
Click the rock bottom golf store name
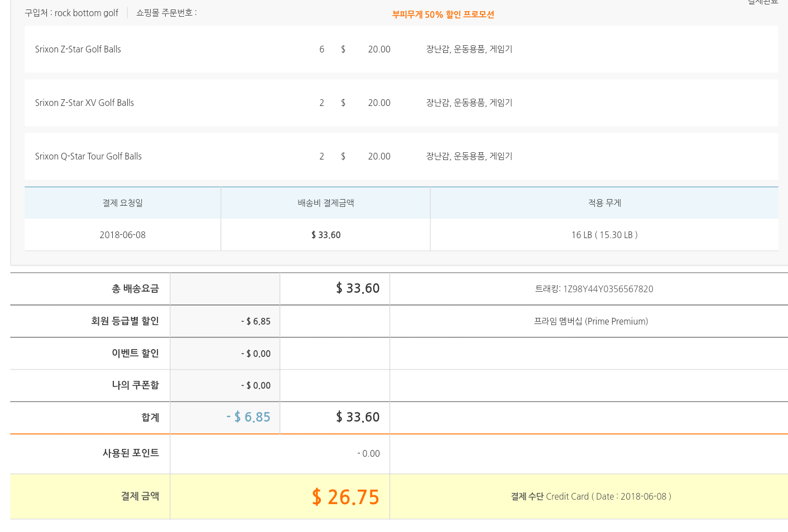pos(86,13)
